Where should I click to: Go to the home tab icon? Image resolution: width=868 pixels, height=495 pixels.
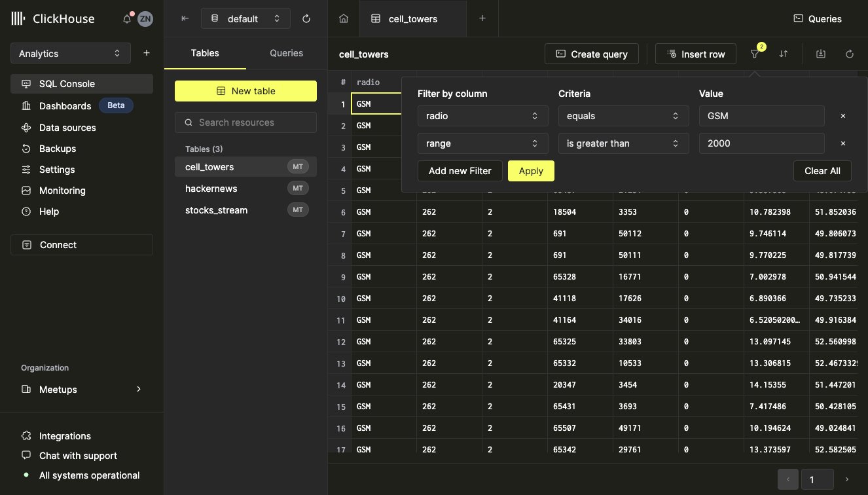click(344, 19)
